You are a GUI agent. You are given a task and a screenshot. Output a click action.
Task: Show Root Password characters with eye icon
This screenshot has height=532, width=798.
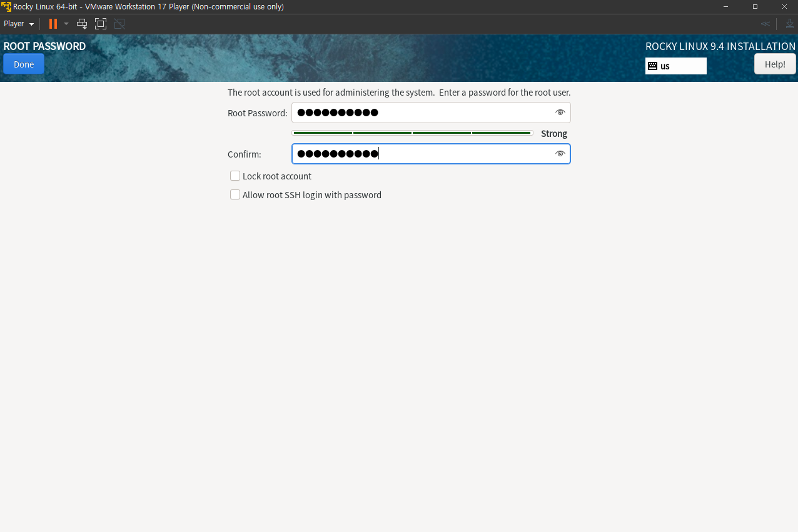coord(560,113)
